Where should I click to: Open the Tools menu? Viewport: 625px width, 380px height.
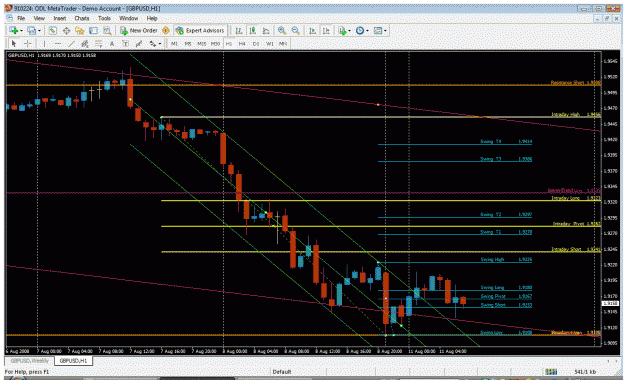point(104,18)
